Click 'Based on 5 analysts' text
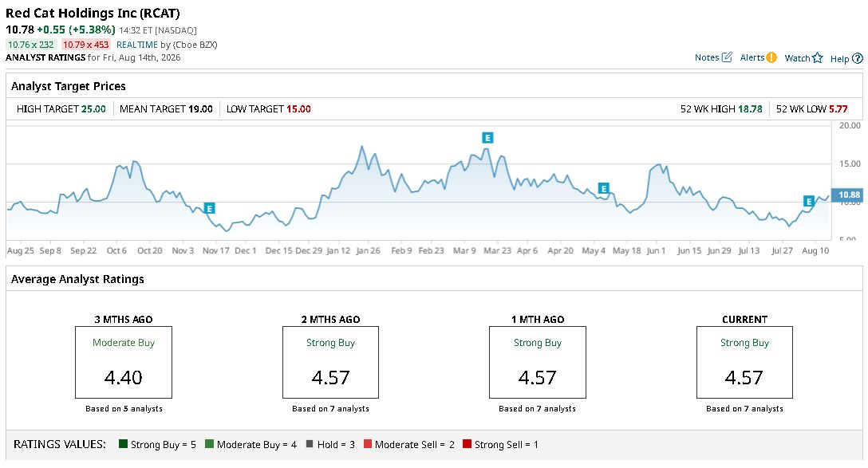This screenshot has height=468, width=868. [124, 409]
